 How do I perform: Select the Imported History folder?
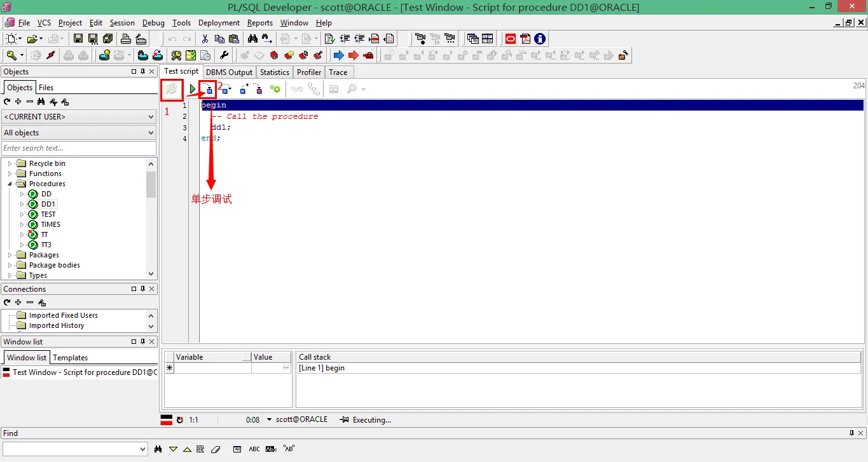(x=57, y=325)
